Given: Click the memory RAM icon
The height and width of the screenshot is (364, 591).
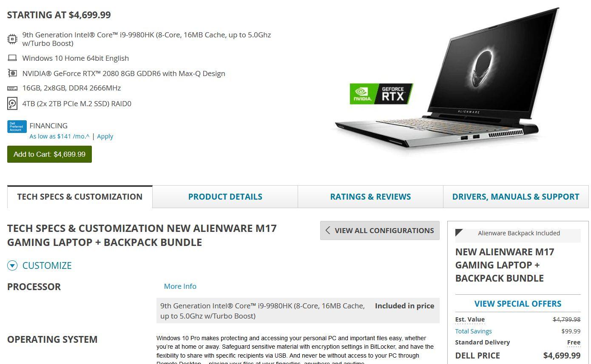Looking at the screenshot, I should (x=12, y=88).
